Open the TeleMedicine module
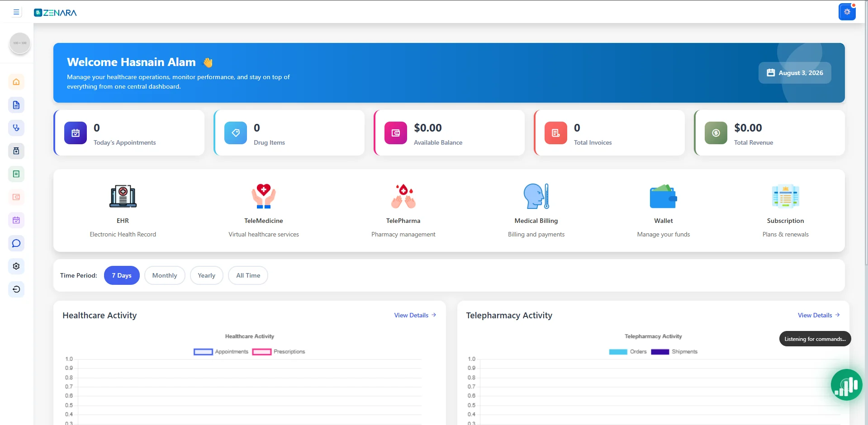The height and width of the screenshot is (425, 868). (264, 210)
